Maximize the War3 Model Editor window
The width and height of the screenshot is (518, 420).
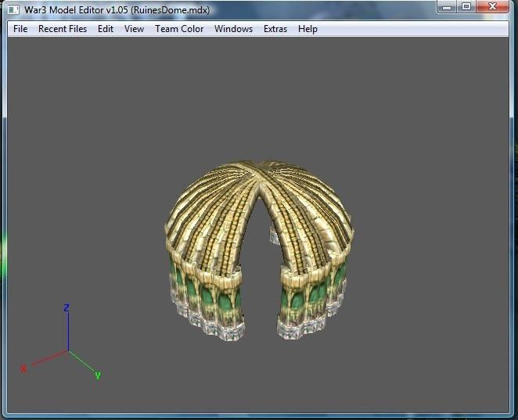[466, 6]
